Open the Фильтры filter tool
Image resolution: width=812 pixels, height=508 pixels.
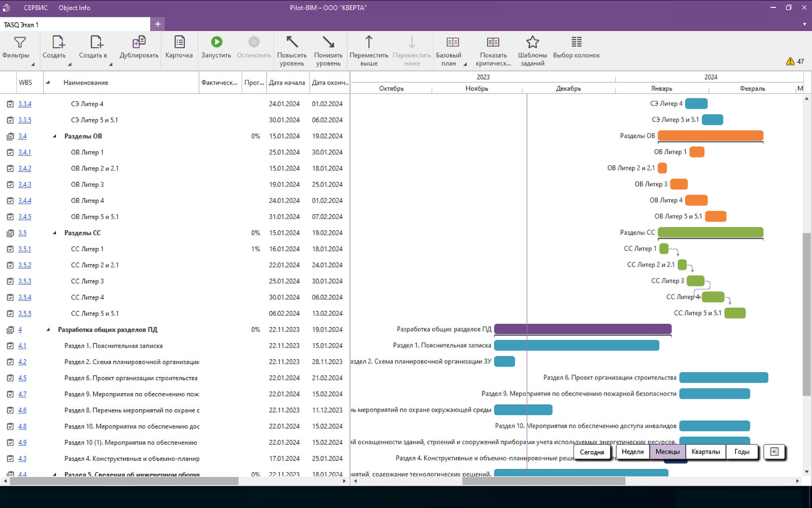19,43
